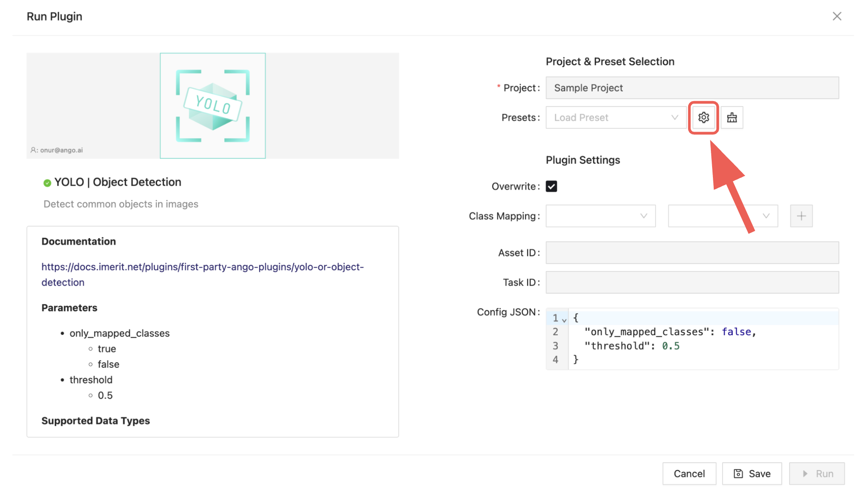Click the Run button

[x=816, y=473]
